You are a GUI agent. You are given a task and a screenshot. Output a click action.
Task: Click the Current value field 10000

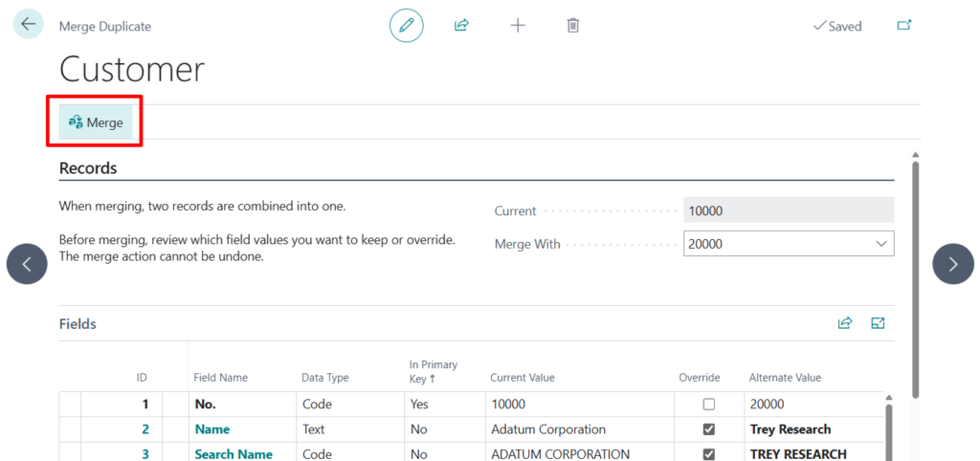(x=788, y=210)
